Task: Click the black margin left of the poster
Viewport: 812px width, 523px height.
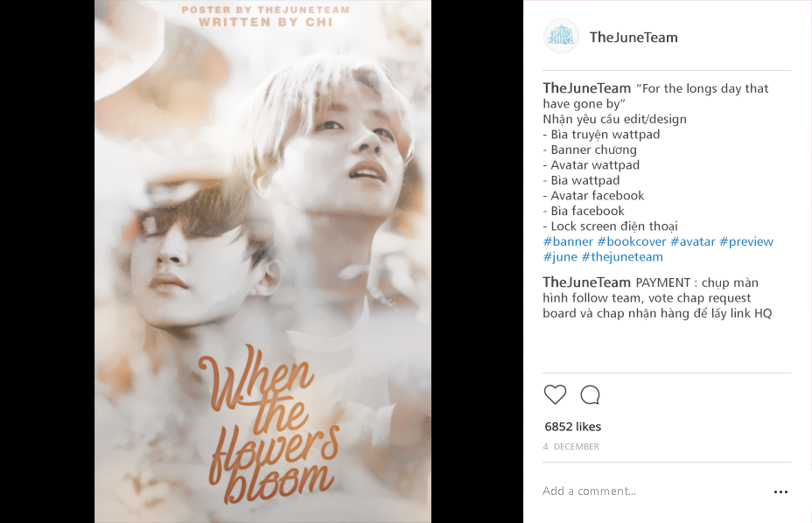Action: (47, 261)
